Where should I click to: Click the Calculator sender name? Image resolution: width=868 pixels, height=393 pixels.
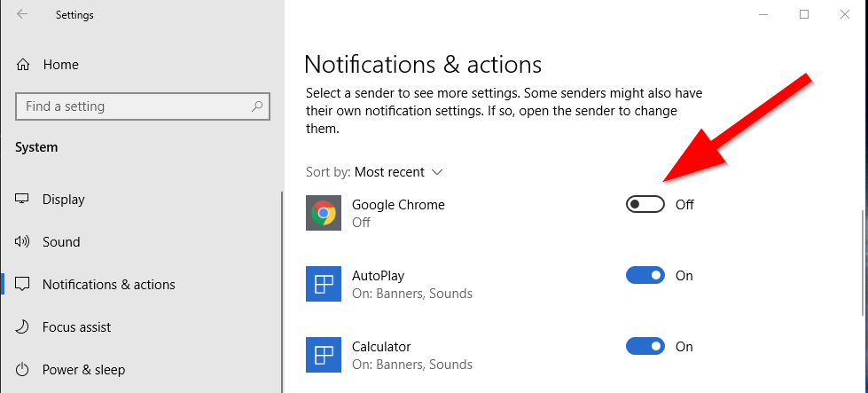pos(381,347)
